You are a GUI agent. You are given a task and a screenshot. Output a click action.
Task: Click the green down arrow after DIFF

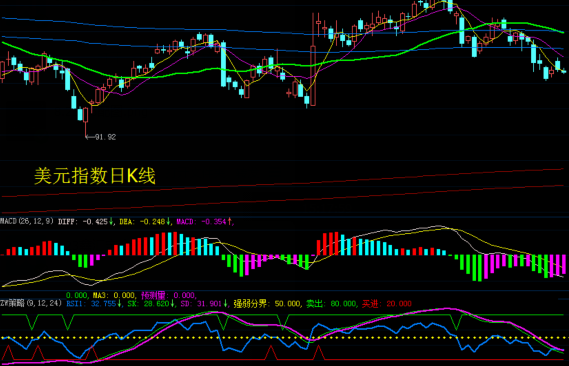[x=111, y=221]
